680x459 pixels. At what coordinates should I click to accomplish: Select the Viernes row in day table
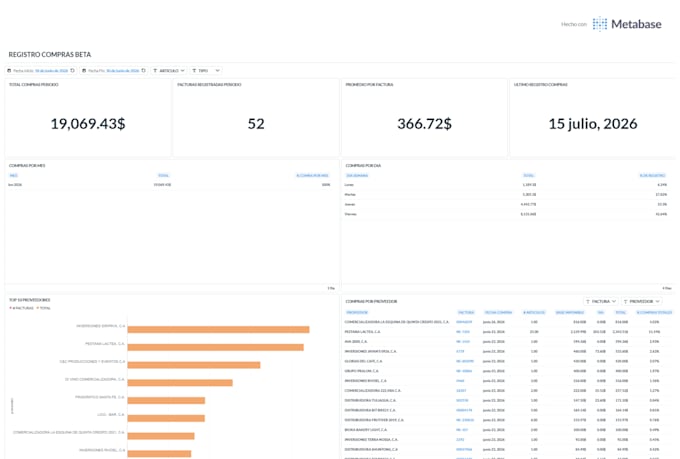[x=506, y=214]
